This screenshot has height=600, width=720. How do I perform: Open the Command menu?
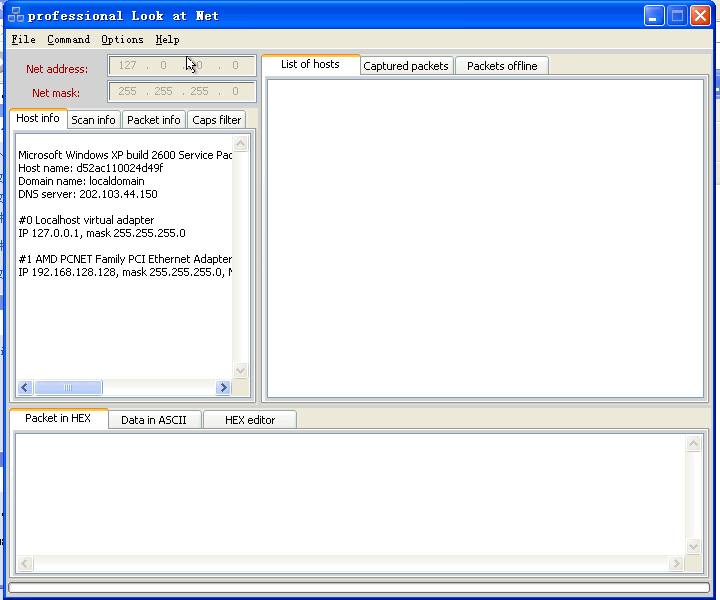[x=68, y=39]
